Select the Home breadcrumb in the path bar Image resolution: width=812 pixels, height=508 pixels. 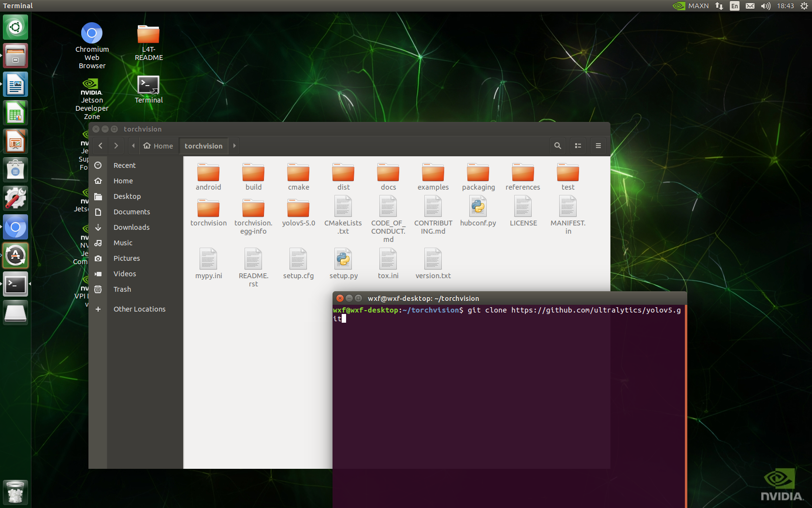[158, 145]
